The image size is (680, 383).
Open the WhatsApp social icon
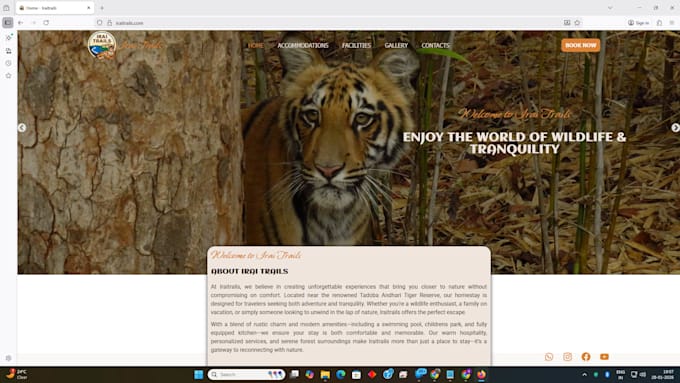click(x=549, y=357)
